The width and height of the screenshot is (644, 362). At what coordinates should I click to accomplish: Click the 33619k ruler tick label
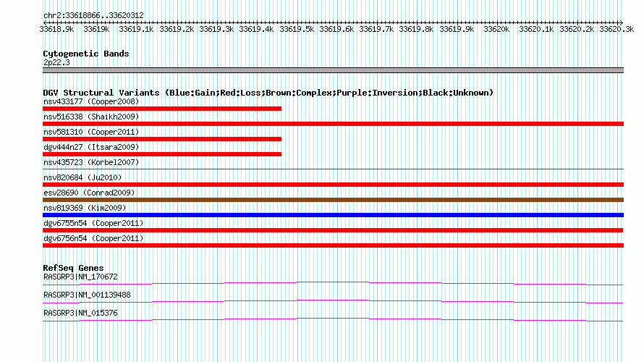[96, 29]
